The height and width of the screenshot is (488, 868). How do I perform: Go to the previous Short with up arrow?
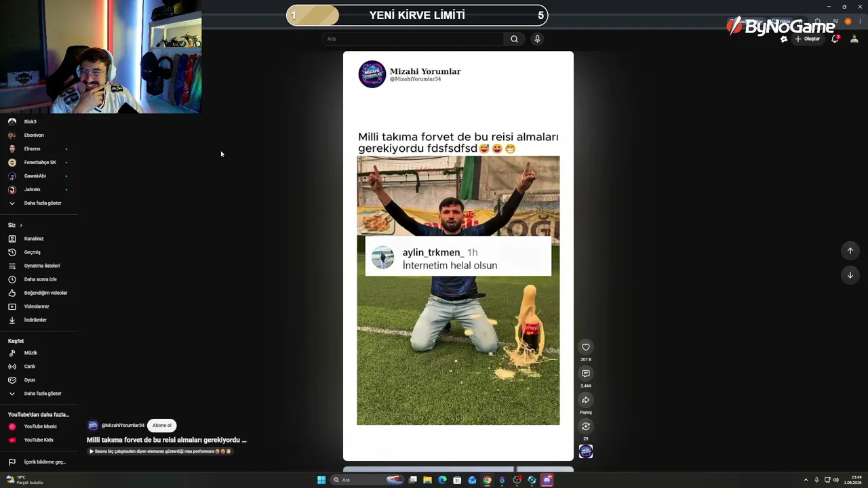click(x=850, y=251)
